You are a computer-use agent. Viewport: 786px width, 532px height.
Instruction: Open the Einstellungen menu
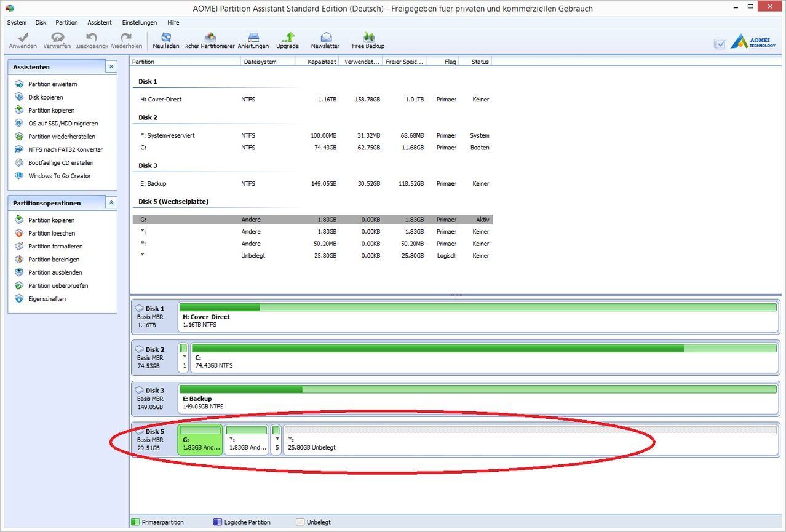click(140, 22)
